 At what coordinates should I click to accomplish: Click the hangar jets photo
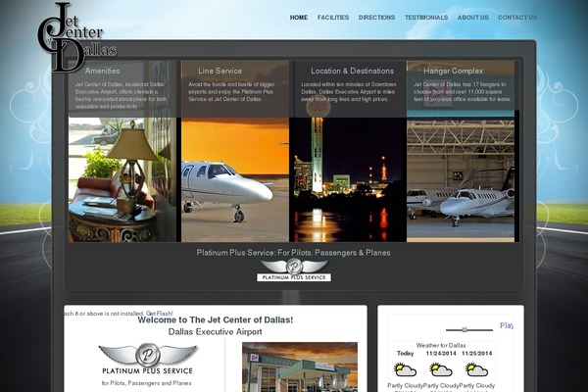coord(461,179)
